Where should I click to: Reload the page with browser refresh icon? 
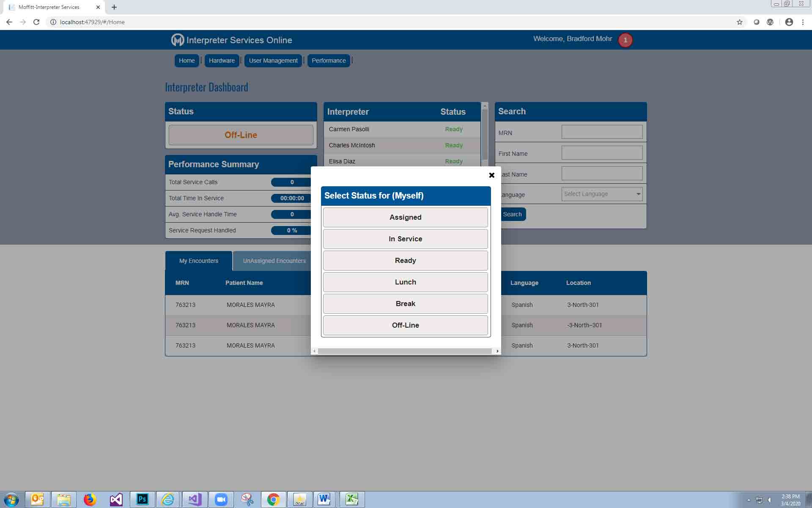click(36, 22)
